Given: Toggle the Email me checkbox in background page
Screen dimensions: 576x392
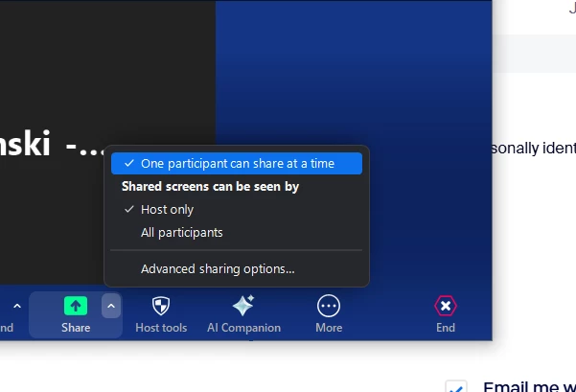Looking at the screenshot, I should pos(456,386).
